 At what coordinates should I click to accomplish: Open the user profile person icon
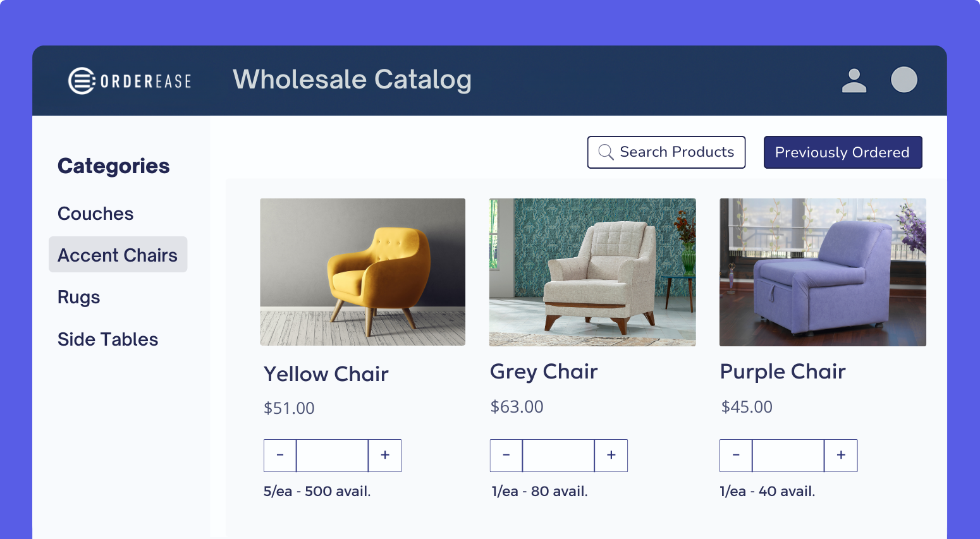854,80
